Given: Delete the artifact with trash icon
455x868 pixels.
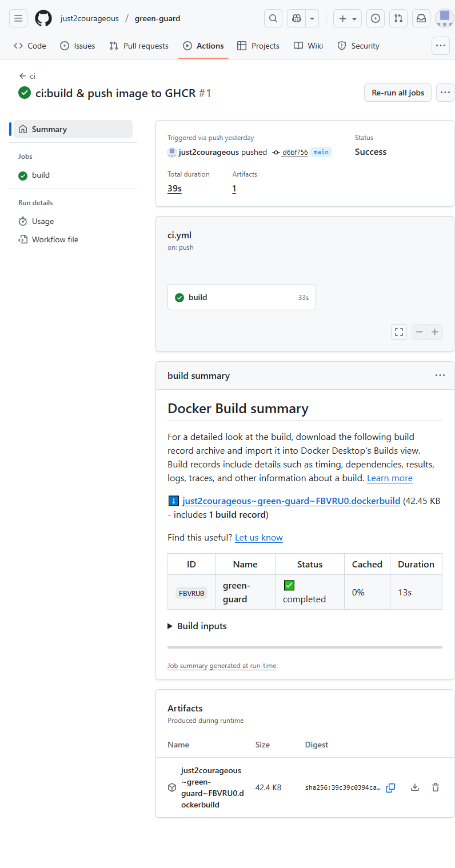Looking at the screenshot, I should pyautogui.click(x=436, y=787).
